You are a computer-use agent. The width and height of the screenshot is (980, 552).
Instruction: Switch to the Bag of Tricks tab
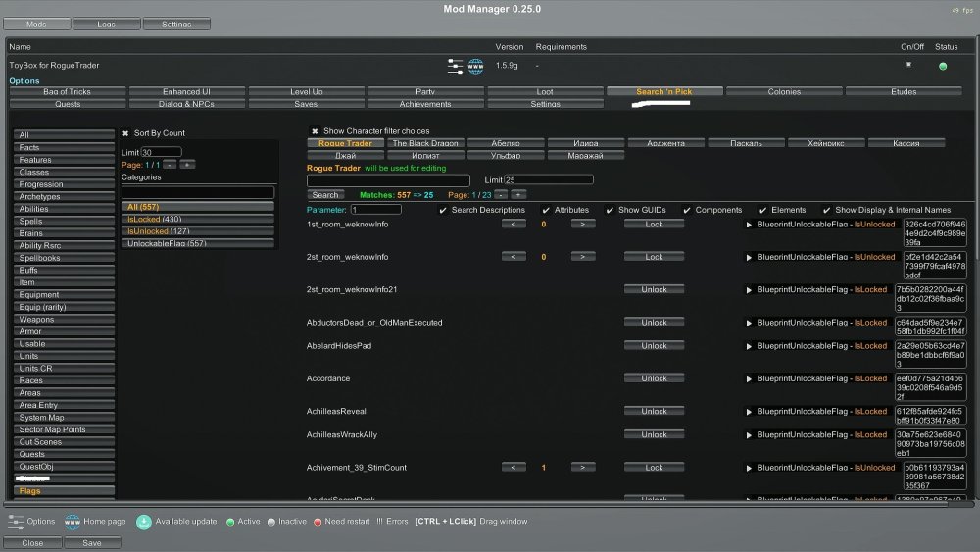pyautogui.click(x=67, y=92)
